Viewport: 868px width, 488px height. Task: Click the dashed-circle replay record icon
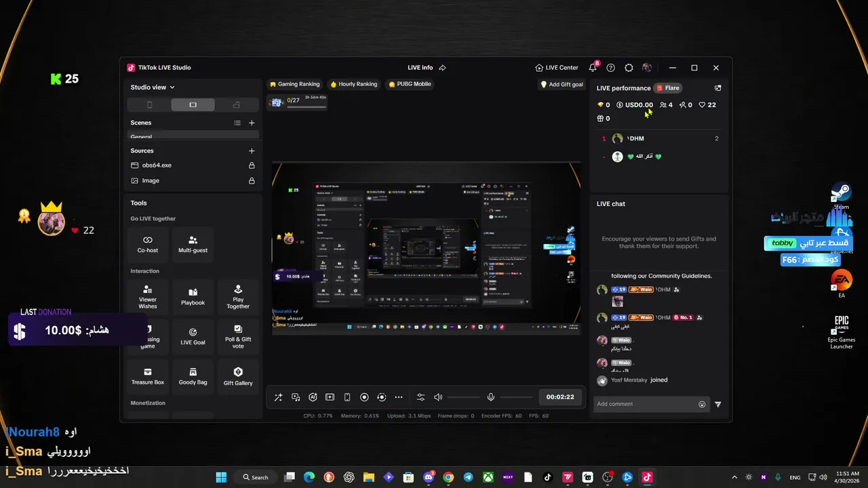[x=381, y=397]
